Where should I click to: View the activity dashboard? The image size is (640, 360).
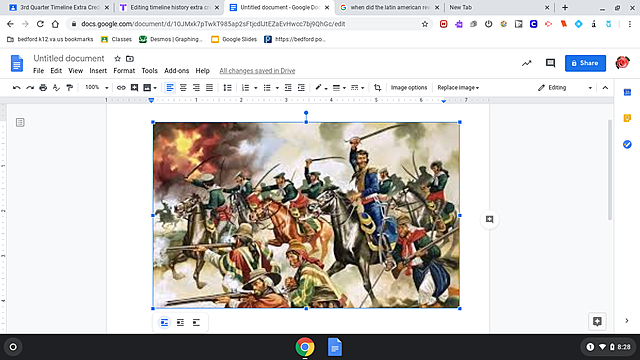pyautogui.click(x=527, y=63)
